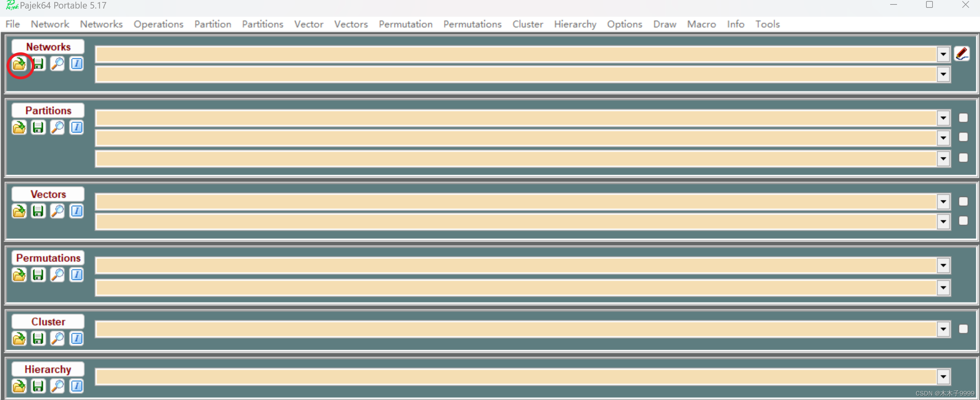The width and height of the screenshot is (980, 400).
Task: Expand the Hierarchy dropdown list
Action: click(943, 377)
